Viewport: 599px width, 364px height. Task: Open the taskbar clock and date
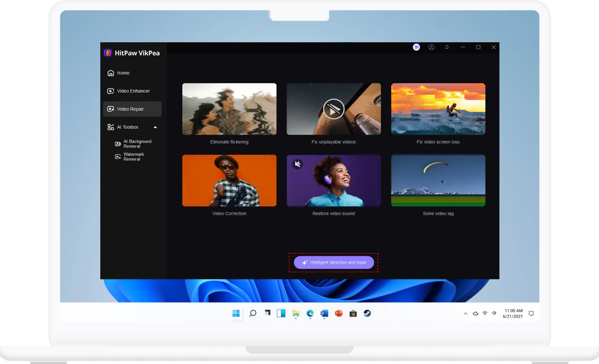[x=513, y=313]
